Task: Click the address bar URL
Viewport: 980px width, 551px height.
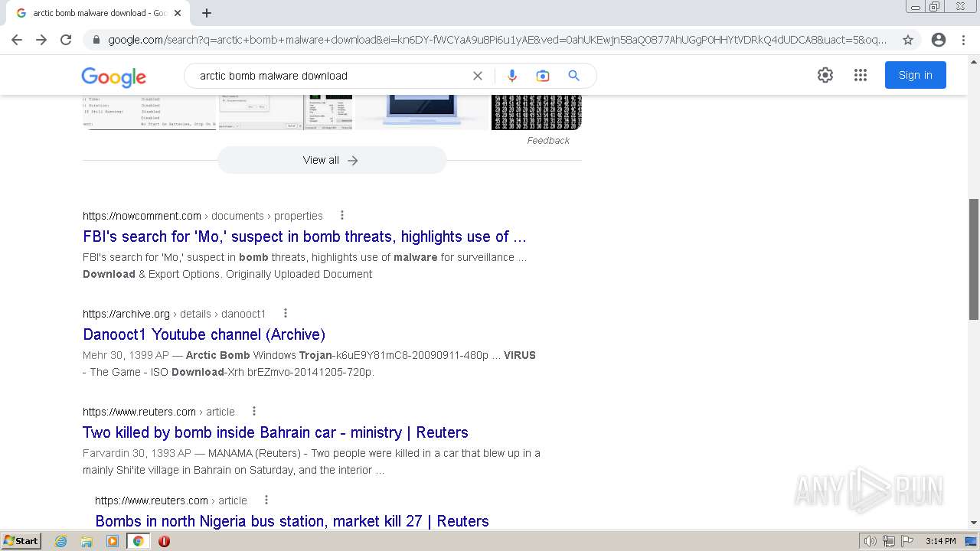Action: [498, 40]
